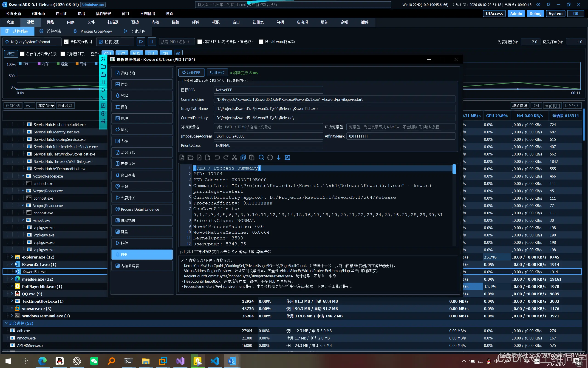Open the 监视视图 view dropdown

tap(115, 42)
